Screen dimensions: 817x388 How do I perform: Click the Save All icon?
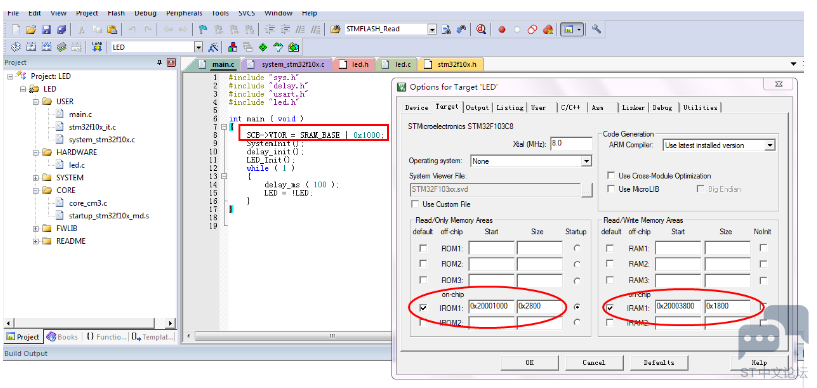click(61, 29)
